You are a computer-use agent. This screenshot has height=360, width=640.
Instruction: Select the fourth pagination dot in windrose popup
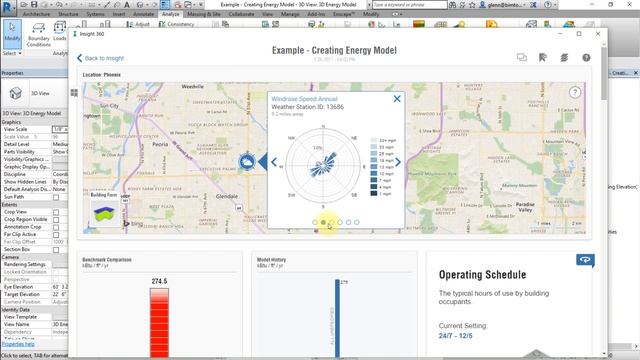(x=340, y=222)
